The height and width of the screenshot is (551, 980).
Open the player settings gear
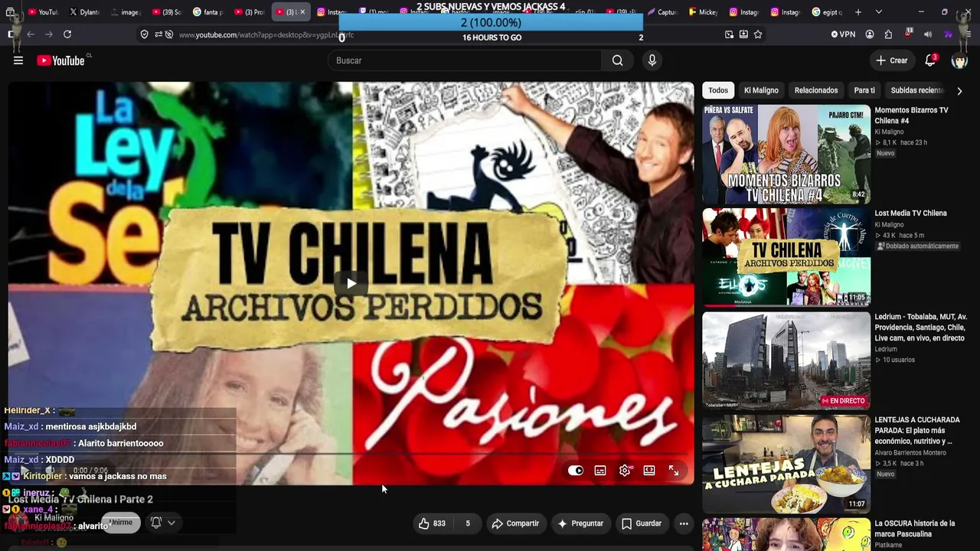[x=625, y=471]
